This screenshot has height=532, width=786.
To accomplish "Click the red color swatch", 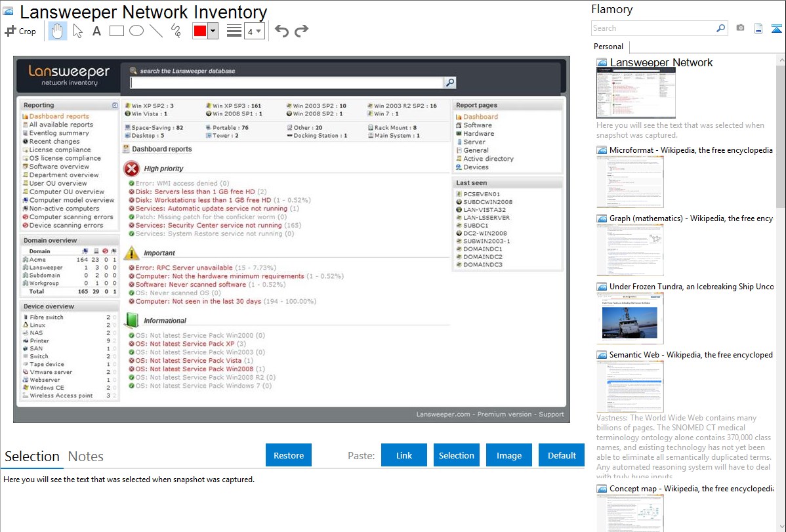I will pyautogui.click(x=200, y=31).
